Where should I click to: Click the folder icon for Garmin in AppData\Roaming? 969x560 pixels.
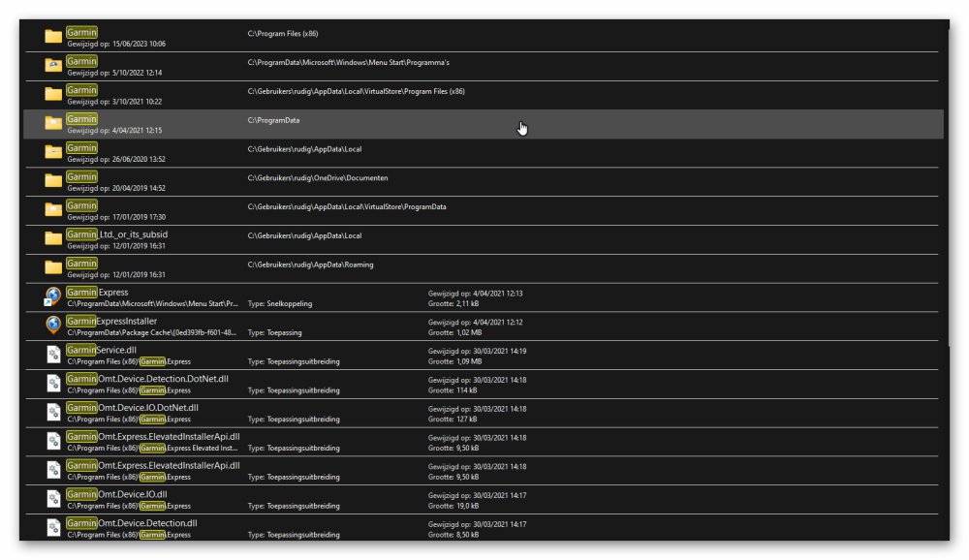click(x=53, y=267)
